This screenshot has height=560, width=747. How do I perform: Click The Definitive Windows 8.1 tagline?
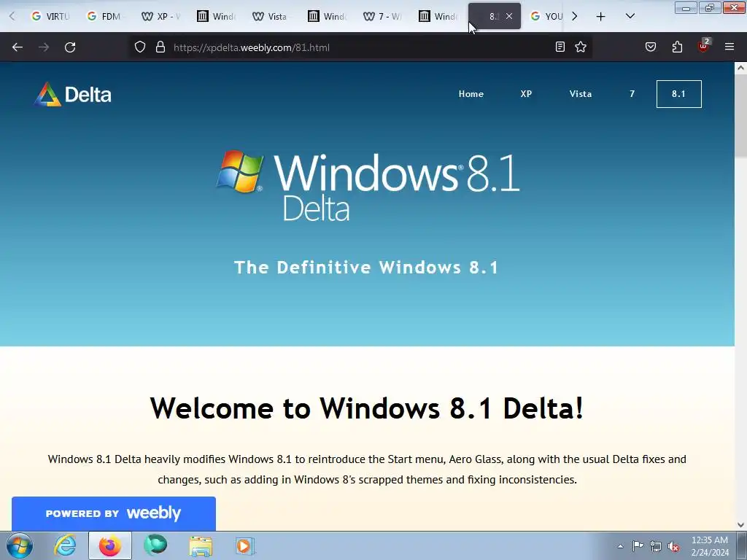[x=367, y=267]
